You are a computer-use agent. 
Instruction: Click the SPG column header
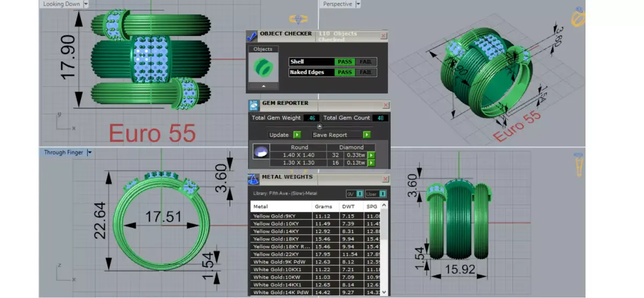coord(372,206)
